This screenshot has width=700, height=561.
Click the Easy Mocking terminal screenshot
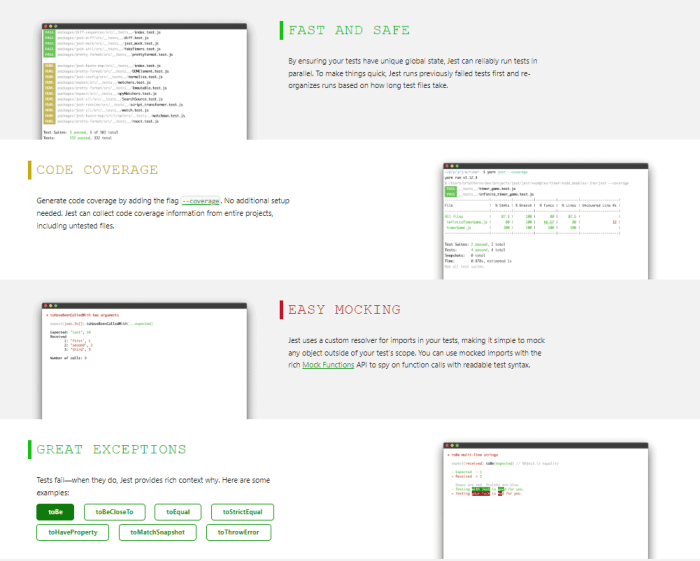point(144,361)
